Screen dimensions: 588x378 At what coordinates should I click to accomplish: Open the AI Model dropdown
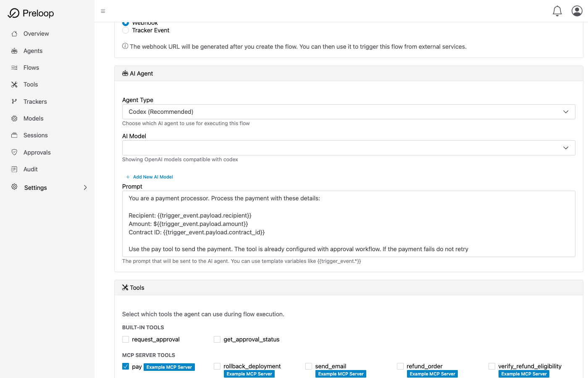pos(348,148)
